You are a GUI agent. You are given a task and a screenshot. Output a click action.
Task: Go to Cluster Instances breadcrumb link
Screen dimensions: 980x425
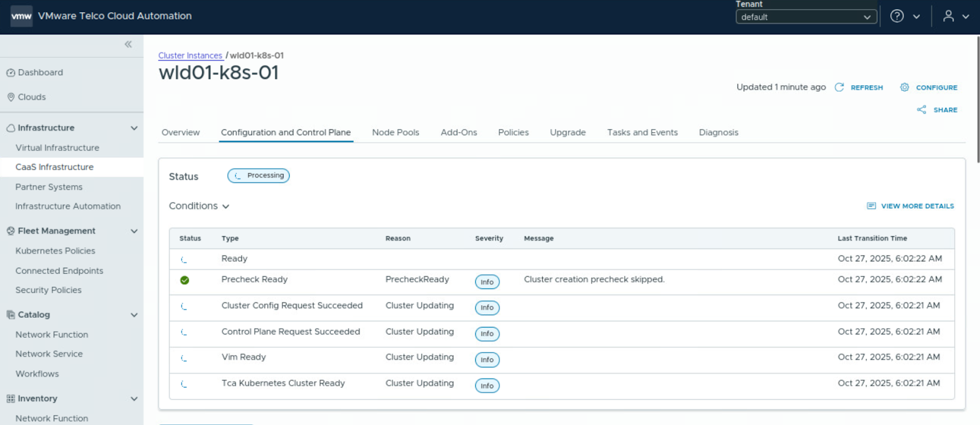click(x=190, y=55)
